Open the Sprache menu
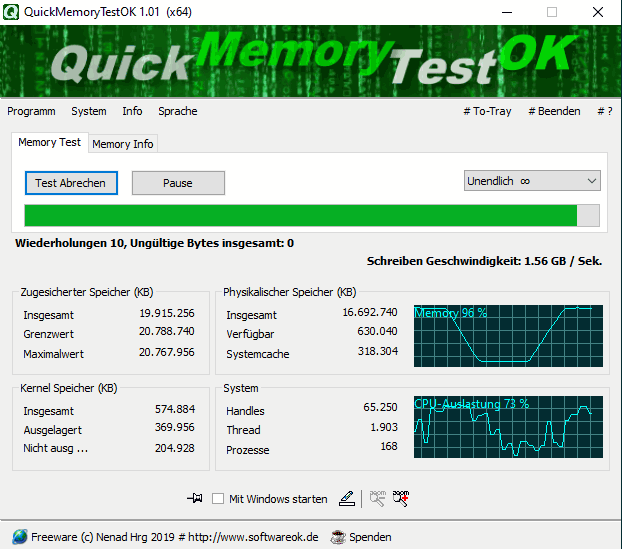 [x=178, y=111]
